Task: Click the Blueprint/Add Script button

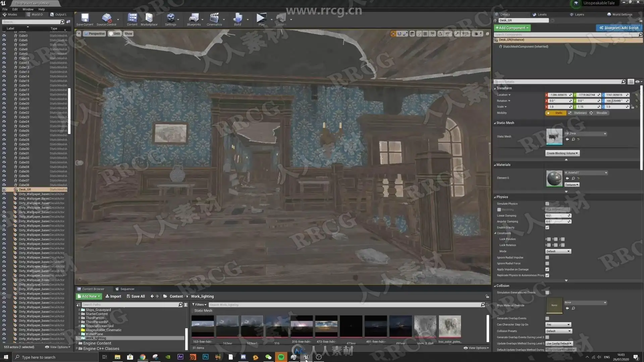Action: 619,28
